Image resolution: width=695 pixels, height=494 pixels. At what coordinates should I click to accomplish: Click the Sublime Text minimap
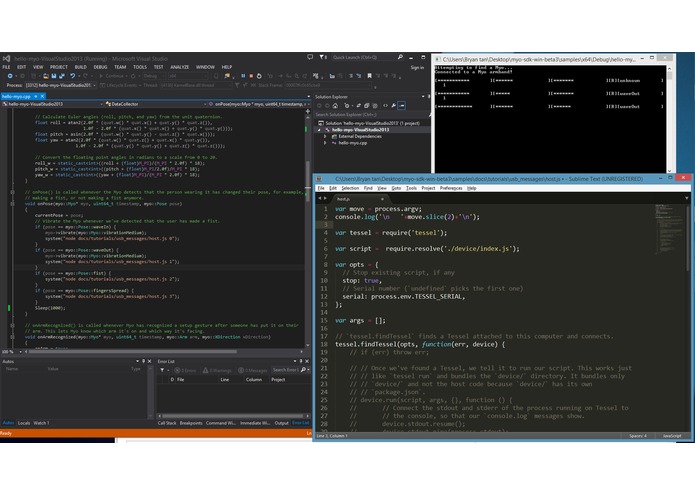coord(669,228)
